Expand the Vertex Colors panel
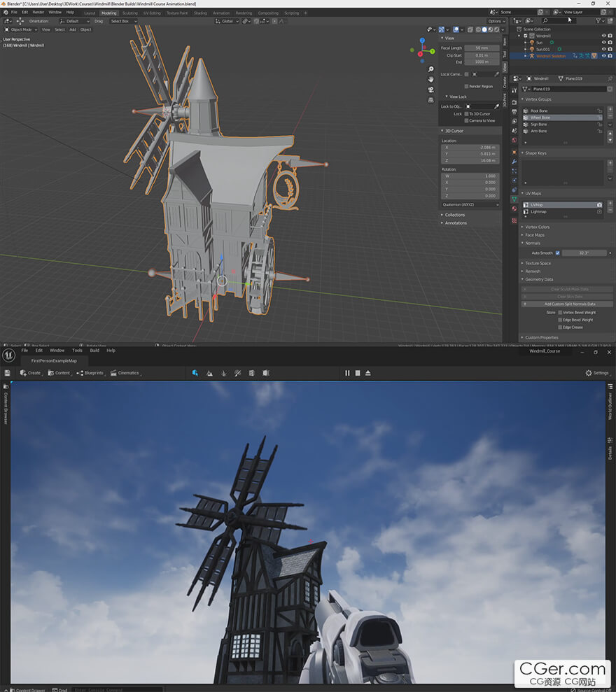616x692 pixels. (x=535, y=227)
